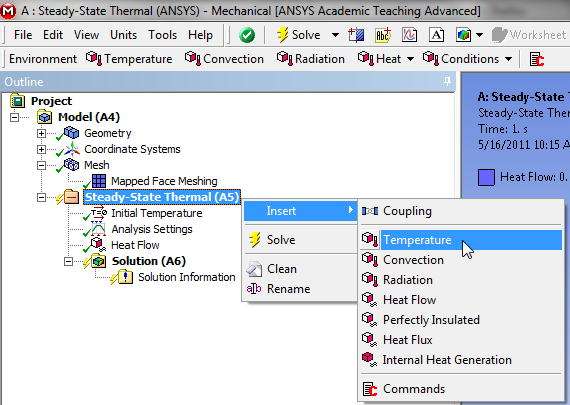Click the Steady-State Thermal folder icon

72,197
